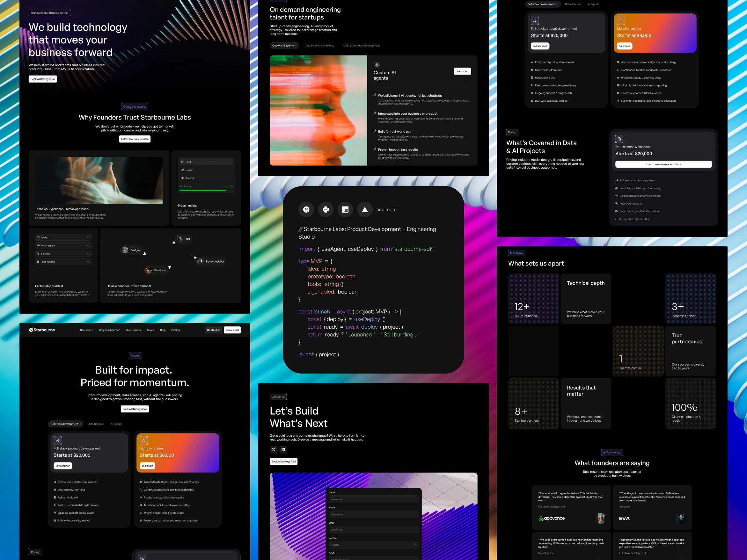Click the Vercel triangle icon
Image resolution: width=747 pixels, height=560 pixels.
point(365,210)
